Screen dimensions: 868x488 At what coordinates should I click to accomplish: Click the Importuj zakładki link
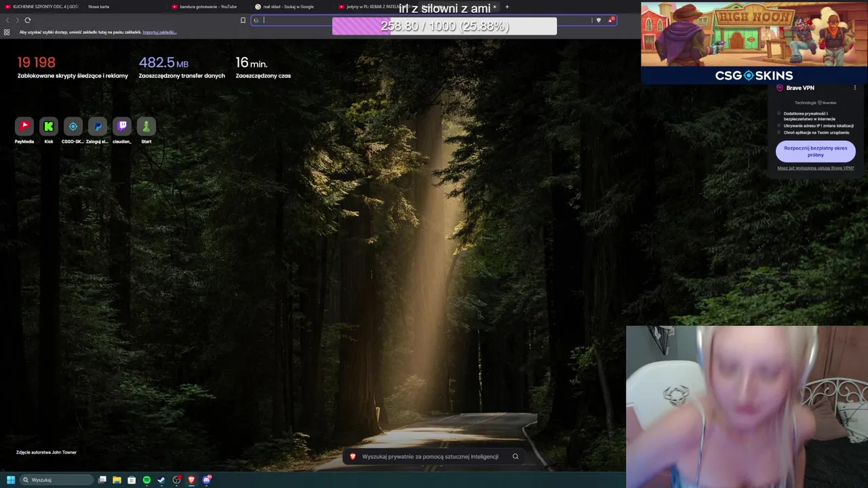click(x=159, y=32)
